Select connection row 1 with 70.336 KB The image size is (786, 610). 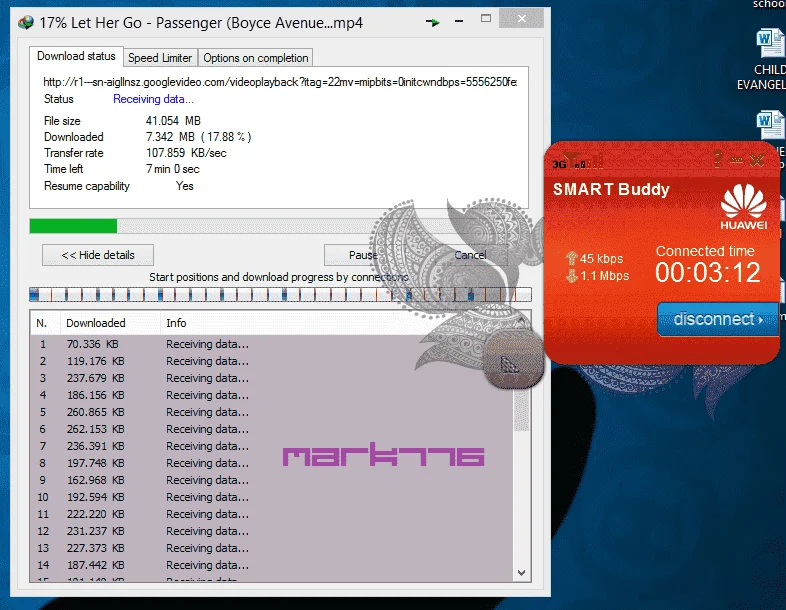click(x=272, y=344)
